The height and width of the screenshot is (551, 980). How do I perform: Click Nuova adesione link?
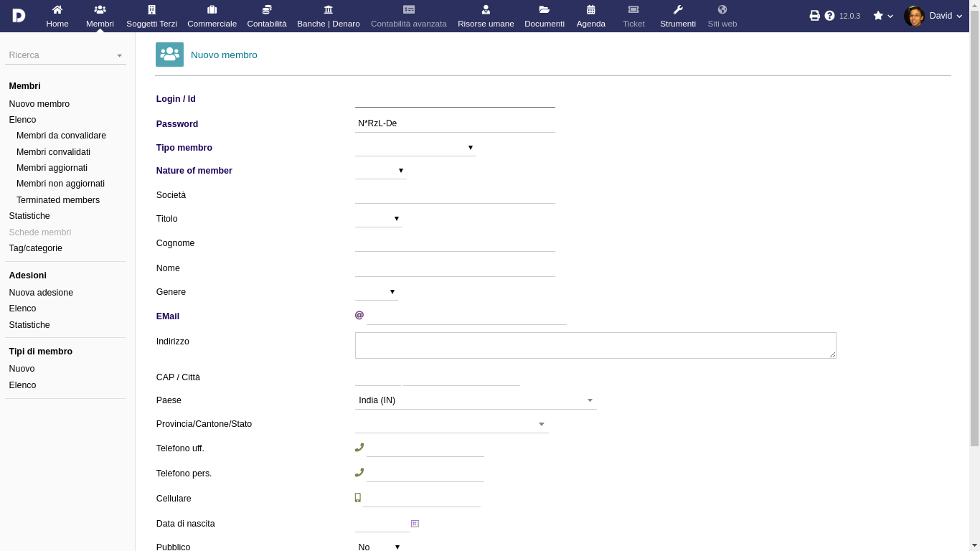[41, 293]
